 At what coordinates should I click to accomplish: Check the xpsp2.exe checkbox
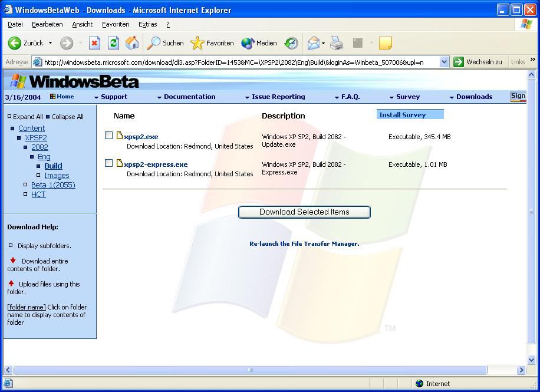coord(109,136)
